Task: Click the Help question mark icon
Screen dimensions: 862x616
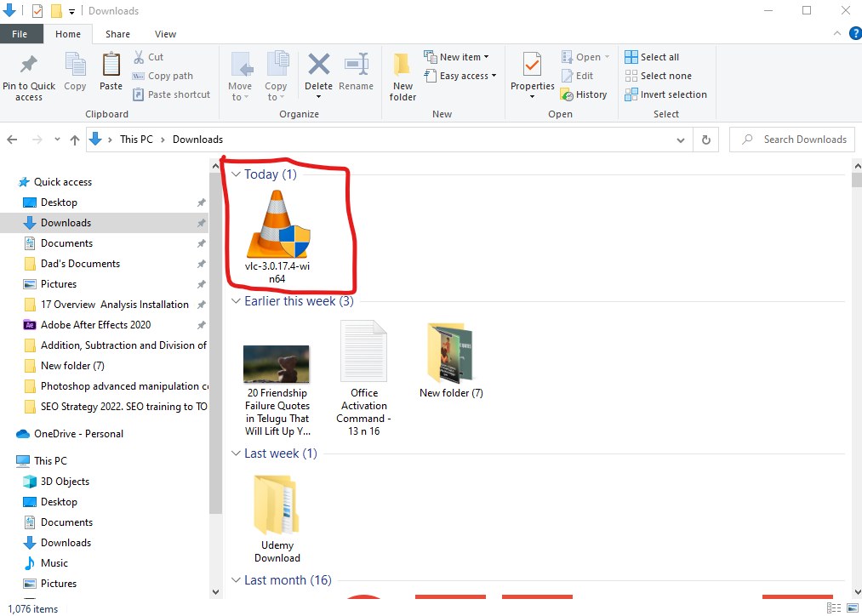Action: coord(855,33)
